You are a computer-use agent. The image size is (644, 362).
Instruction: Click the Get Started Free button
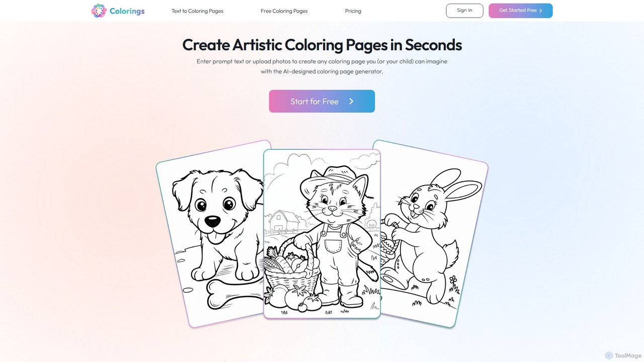click(x=520, y=11)
